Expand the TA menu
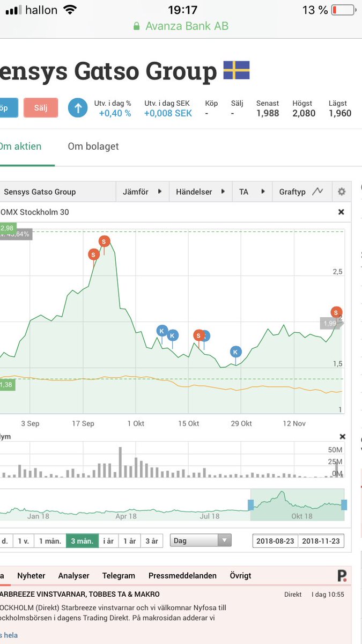This screenshot has width=362, height=644. click(252, 192)
